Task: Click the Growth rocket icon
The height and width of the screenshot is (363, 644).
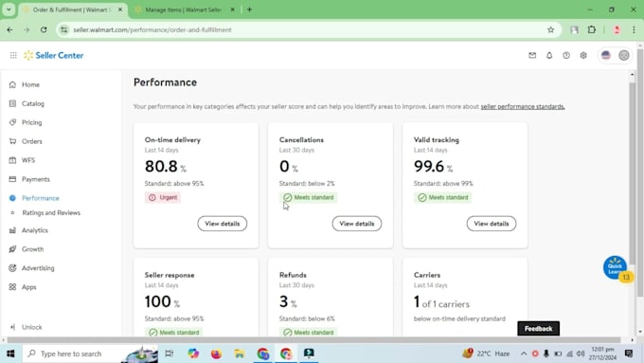Action: point(12,249)
